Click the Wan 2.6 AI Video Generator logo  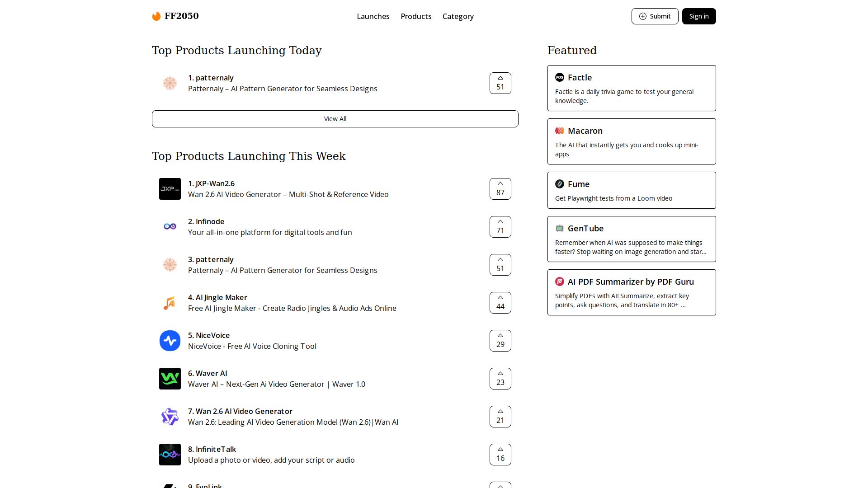pyautogui.click(x=170, y=417)
